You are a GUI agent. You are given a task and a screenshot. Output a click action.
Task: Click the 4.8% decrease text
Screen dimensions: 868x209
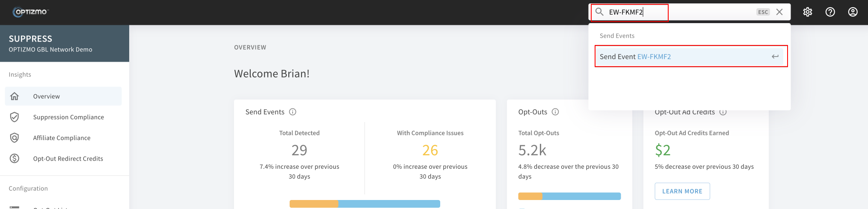tap(569, 172)
